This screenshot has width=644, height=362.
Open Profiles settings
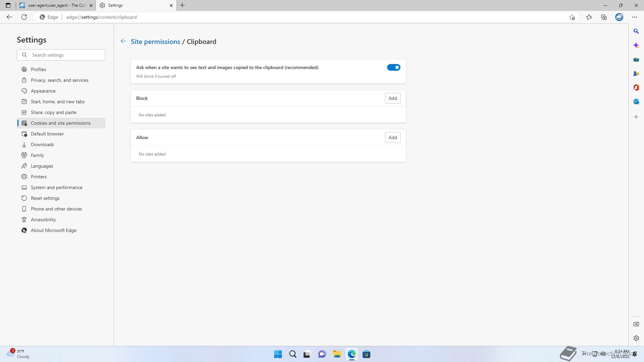tap(61, 69)
